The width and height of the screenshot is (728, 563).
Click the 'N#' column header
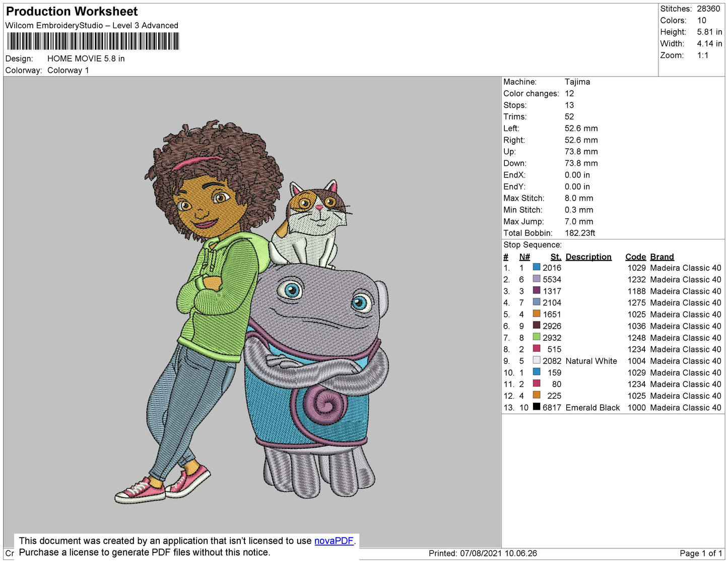point(524,257)
